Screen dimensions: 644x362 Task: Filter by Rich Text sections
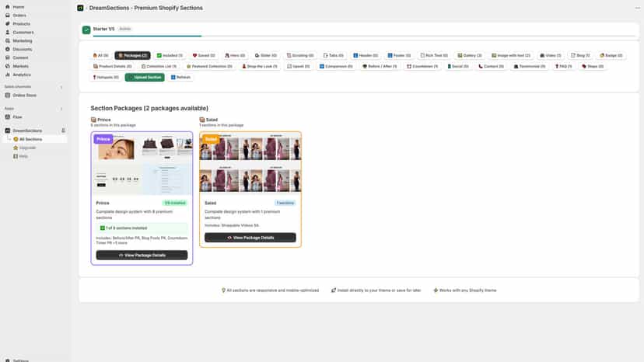click(x=434, y=55)
